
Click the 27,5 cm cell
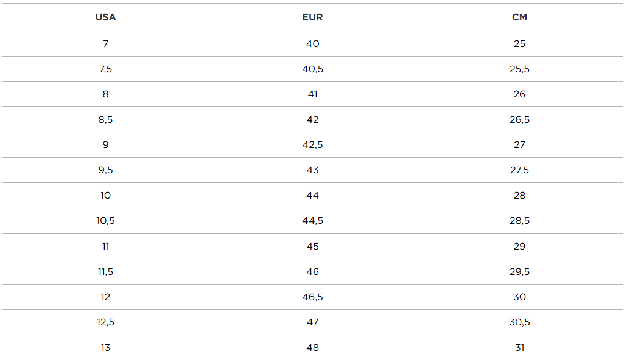pyautogui.click(x=519, y=170)
